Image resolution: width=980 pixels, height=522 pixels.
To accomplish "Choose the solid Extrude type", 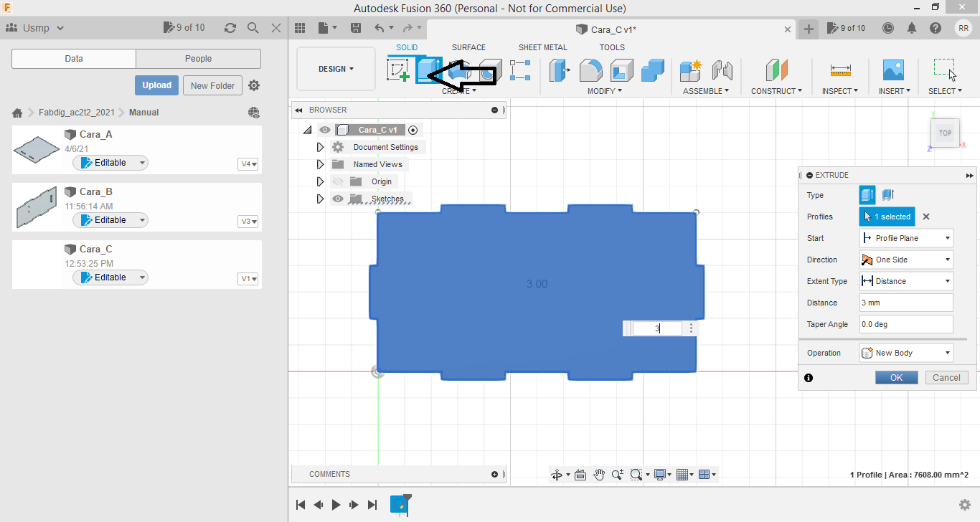I will (x=867, y=195).
